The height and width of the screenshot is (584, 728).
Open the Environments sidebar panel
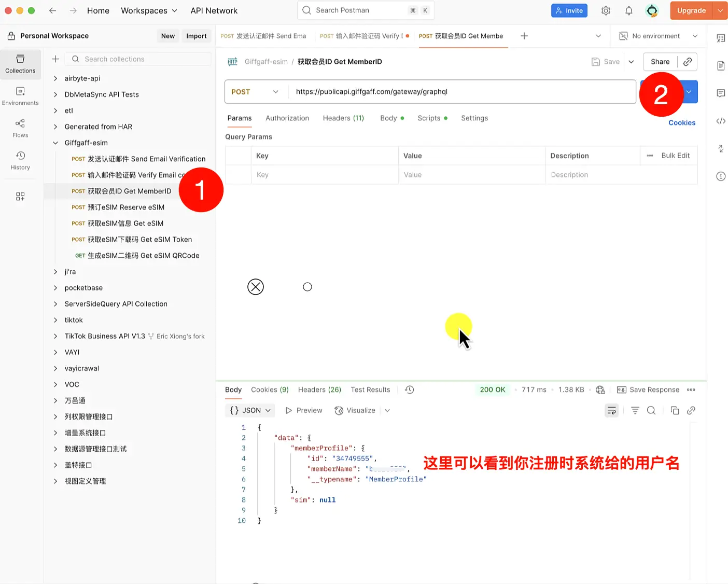[x=20, y=96]
